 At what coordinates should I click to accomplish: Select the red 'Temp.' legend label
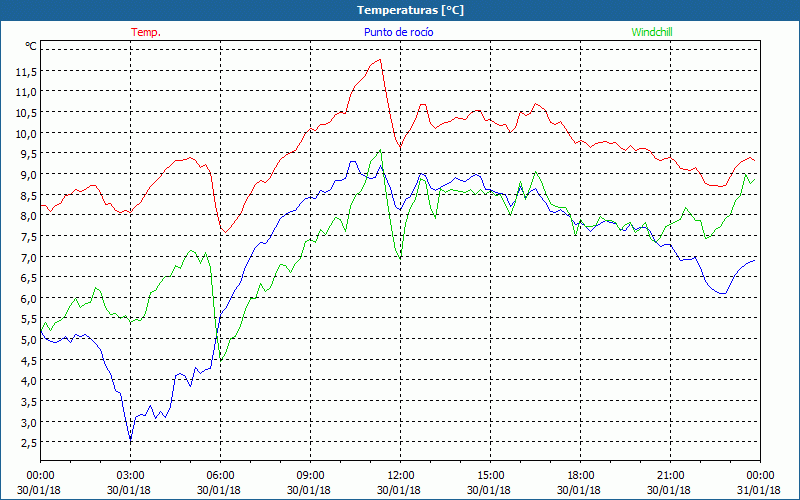[146, 32]
